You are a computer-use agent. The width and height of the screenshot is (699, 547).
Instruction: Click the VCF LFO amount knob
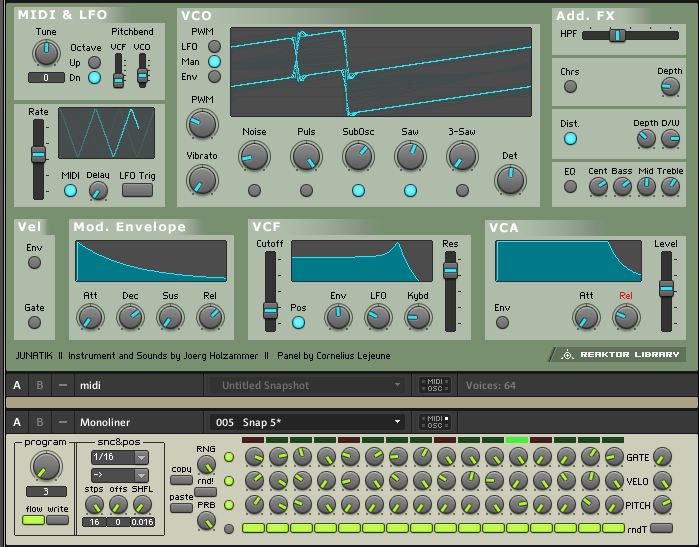click(x=378, y=317)
